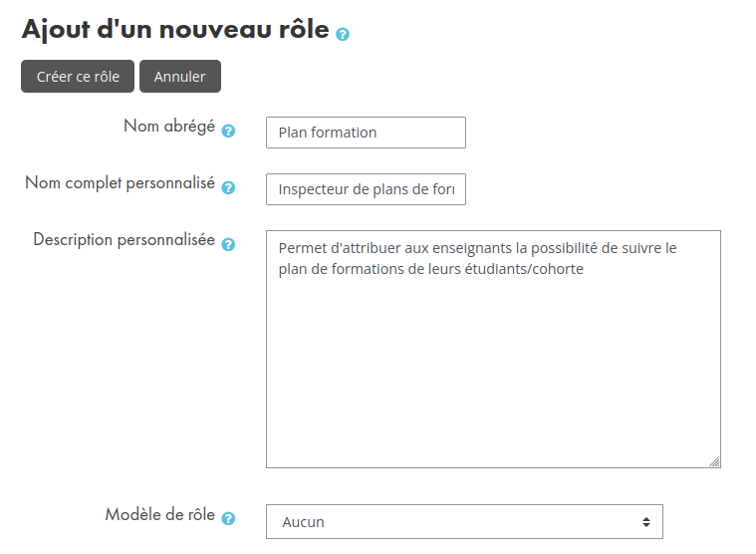Click the 'Nom complet personnalisé' label text
The image size is (756, 554).
(121, 182)
